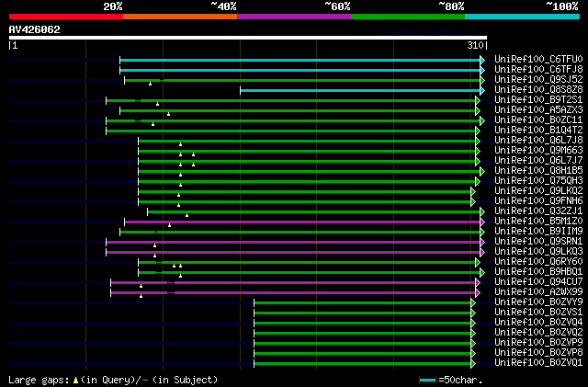Select the UniRef100_B5M1Z0 label
Image resolution: width=588 pixels, height=387 pixels.
click(538, 222)
